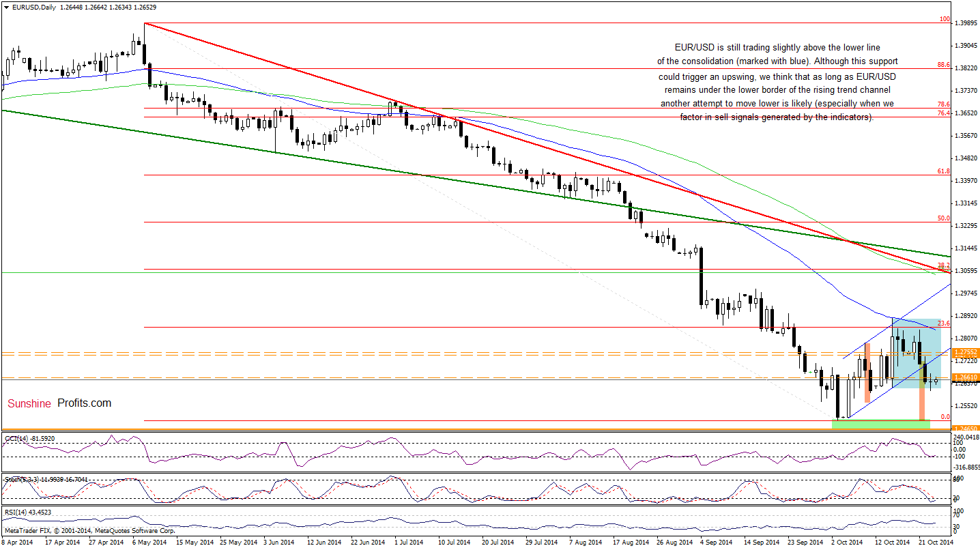Image resolution: width=980 pixels, height=548 pixels.
Task: Click the 1.28070 price axis label
Action: [x=967, y=338]
